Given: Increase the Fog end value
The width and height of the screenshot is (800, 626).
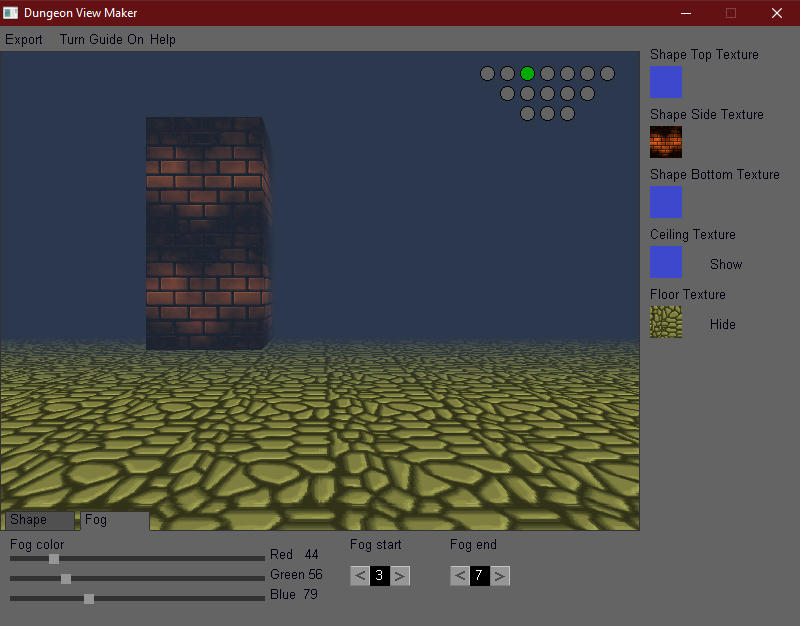Looking at the screenshot, I should [x=499, y=576].
